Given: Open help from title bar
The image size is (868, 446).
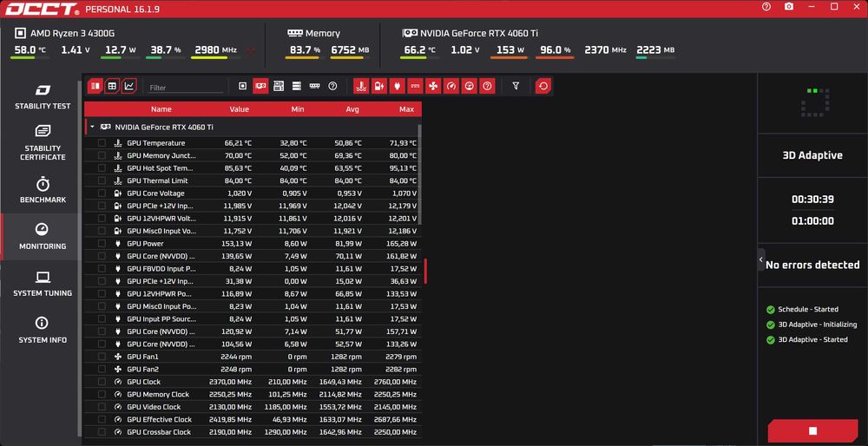Looking at the screenshot, I should click(x=766, y=7).
